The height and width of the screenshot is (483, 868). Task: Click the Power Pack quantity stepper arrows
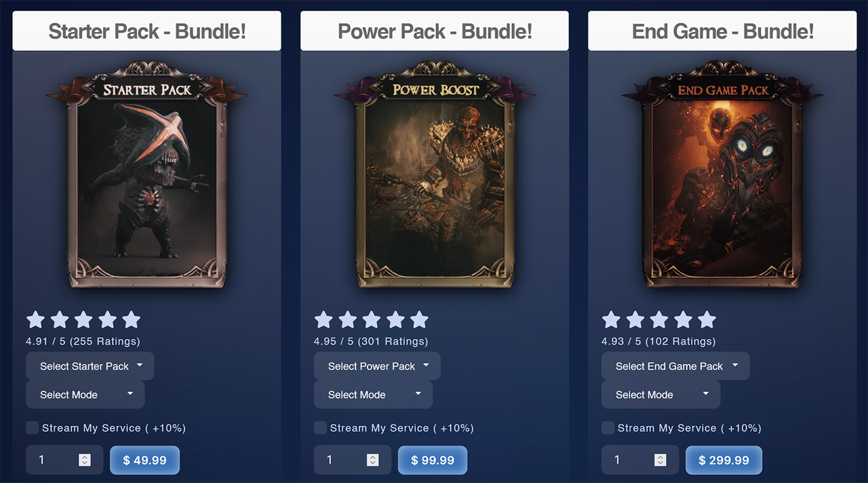pyautogui.click(x=372, y=460)
